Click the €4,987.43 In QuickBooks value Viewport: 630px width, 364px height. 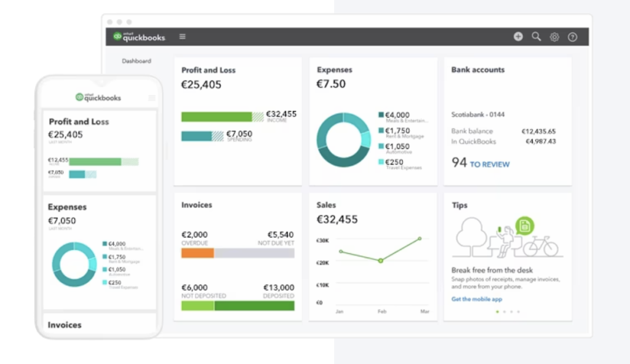[x=541, y=141]
